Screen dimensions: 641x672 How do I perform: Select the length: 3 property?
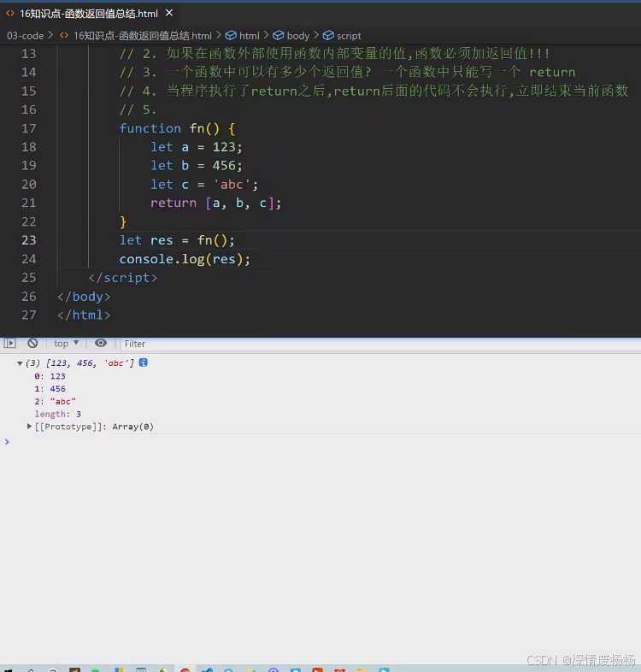58,414
